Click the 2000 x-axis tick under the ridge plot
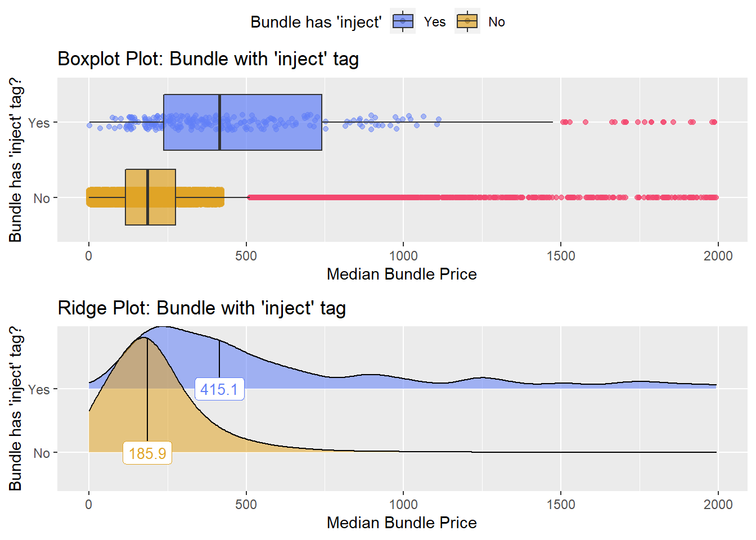756x540 pixels. click(718, 504)
